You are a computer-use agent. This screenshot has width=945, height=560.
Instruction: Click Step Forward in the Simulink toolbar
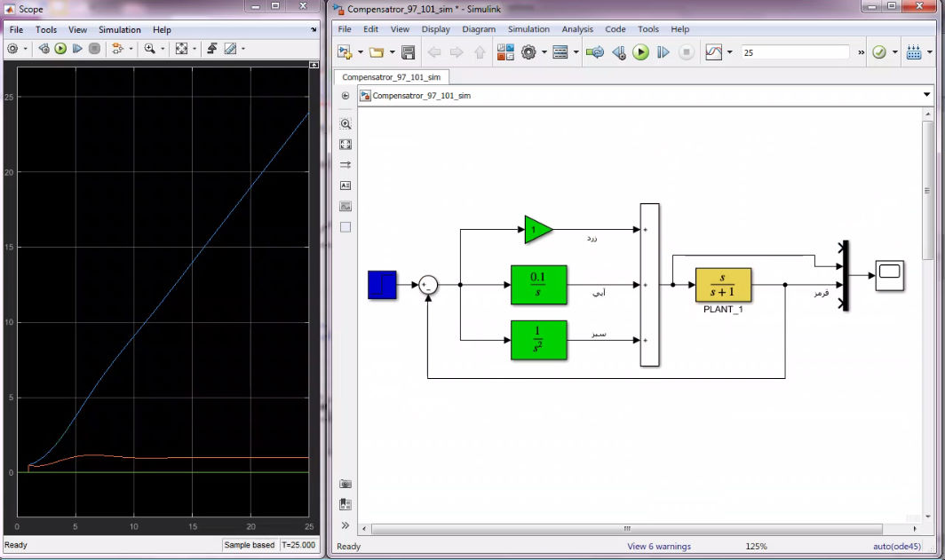coord(663,52)
